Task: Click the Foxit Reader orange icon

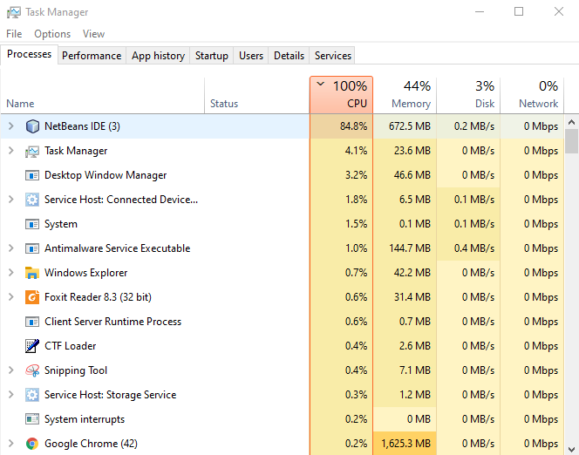Action: coord(32,297)
